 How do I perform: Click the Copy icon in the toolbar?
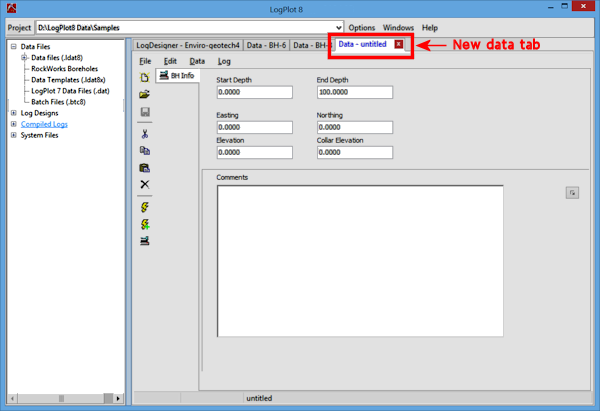145,151
